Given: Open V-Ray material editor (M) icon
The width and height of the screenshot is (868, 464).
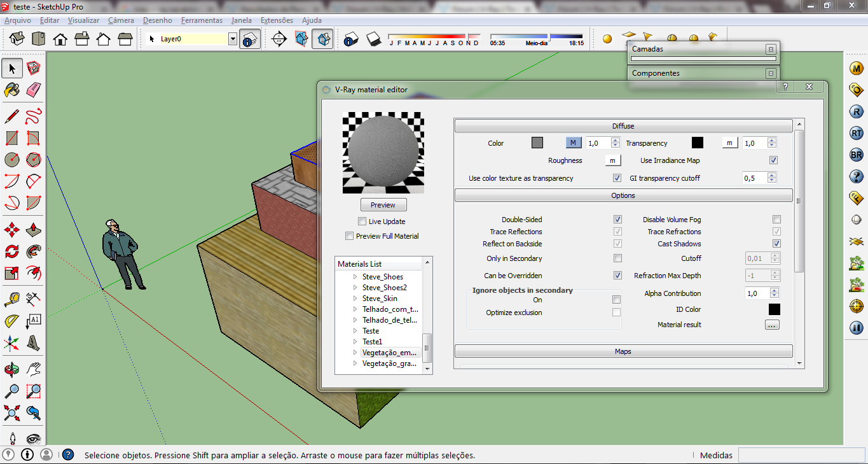Looking at the screenshot, I should coord(857,69).
